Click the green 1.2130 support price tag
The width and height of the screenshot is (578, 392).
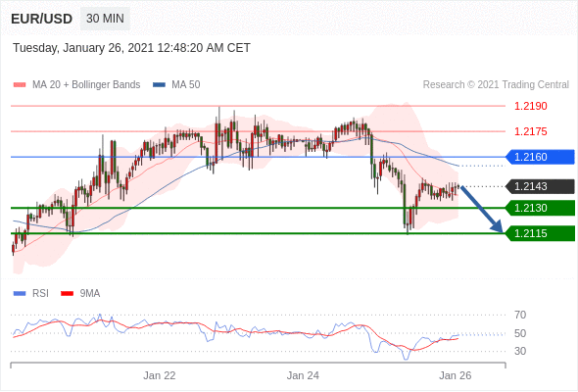click(x=540, y=208)
